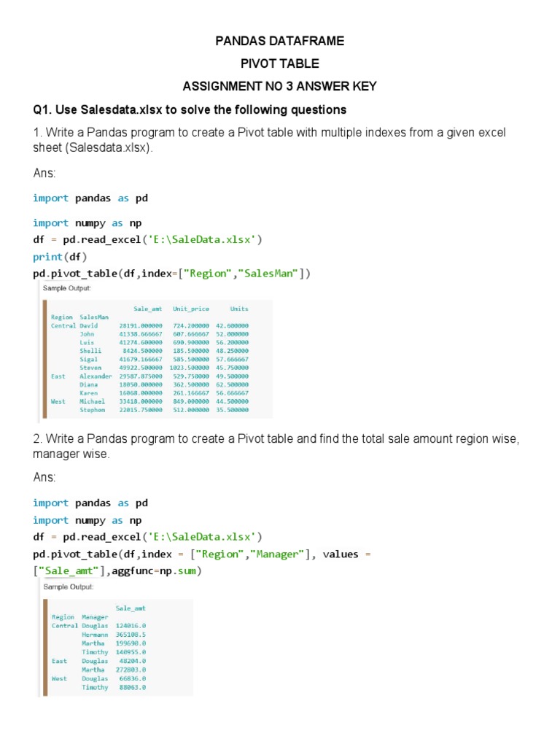
Task: Click the first 'import numpy as np' line
Action: coord(87,223)
